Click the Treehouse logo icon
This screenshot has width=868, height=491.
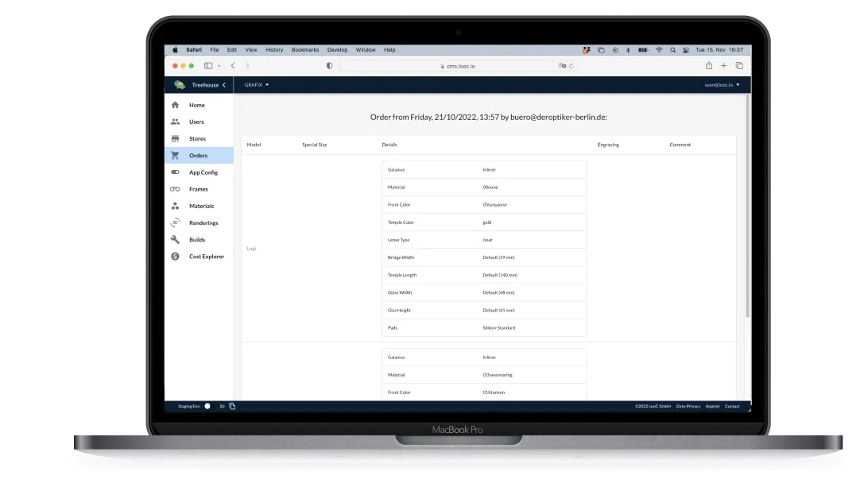(180, 85)
